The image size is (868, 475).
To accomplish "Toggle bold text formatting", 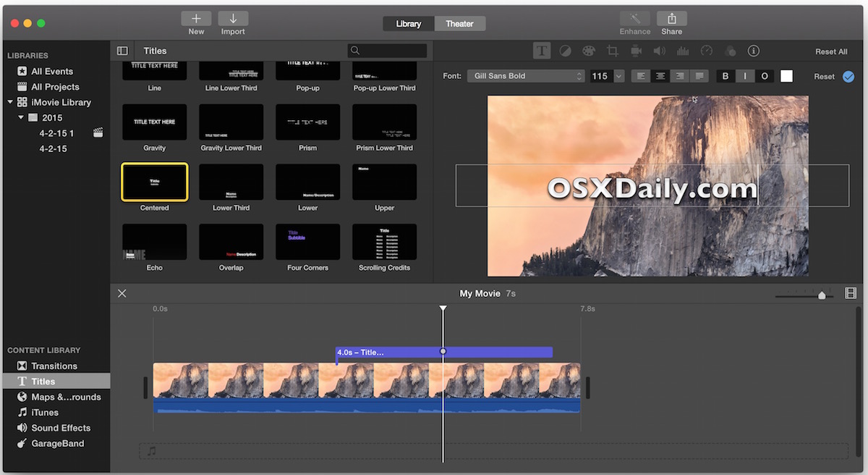I will (725, 75).
